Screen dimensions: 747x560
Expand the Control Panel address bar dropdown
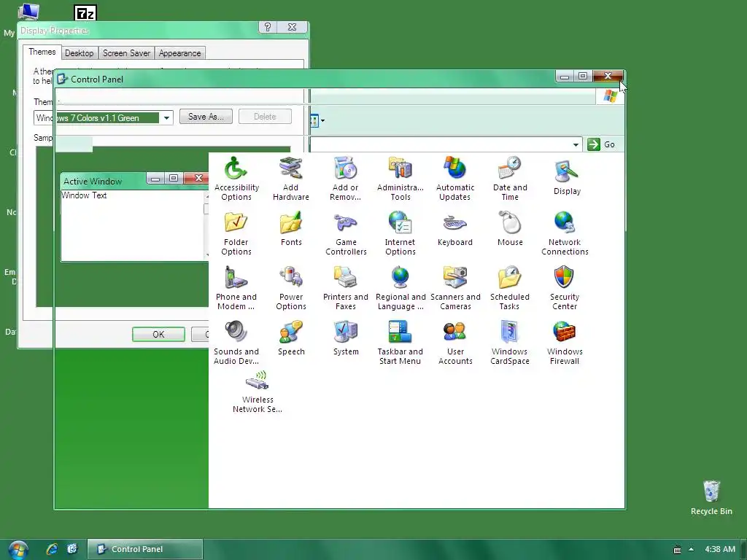tap(576, 144)
